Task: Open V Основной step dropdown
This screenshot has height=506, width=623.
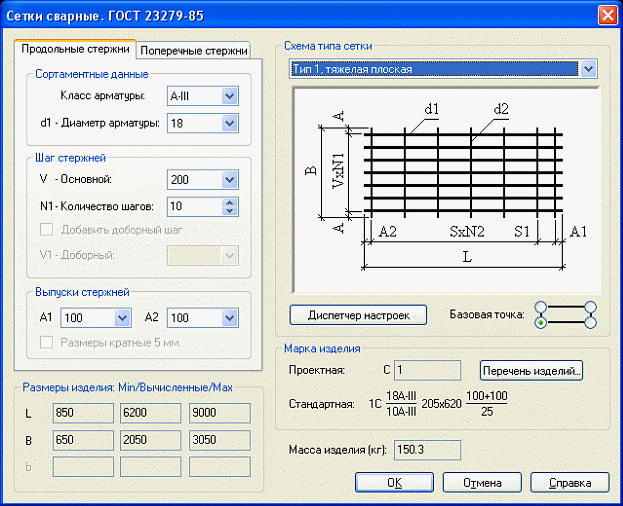Action: click(x=230, y=180)
